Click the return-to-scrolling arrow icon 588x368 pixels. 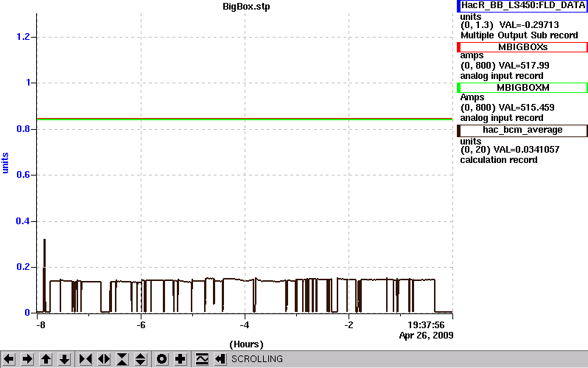coord(220,359)
